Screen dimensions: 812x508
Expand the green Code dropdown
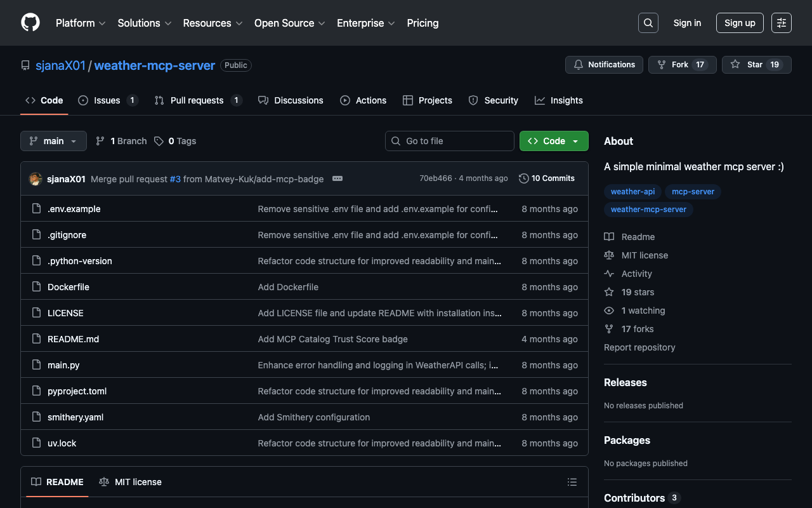click(x=553, y=141)
